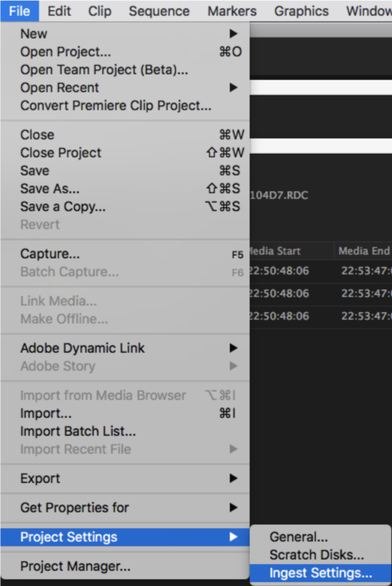Expand the Get Properties for submenu
392x586 pixels.
125,507
